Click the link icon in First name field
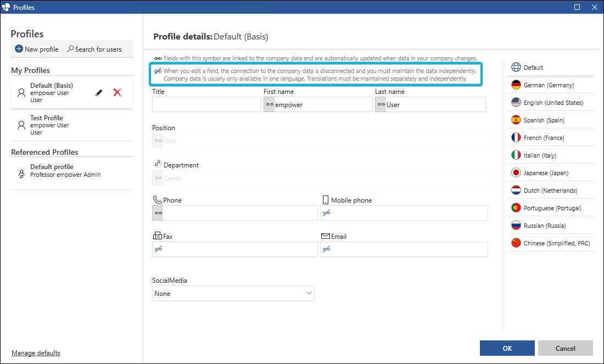Viewport: 604px width, 364px height. point(269,104)
